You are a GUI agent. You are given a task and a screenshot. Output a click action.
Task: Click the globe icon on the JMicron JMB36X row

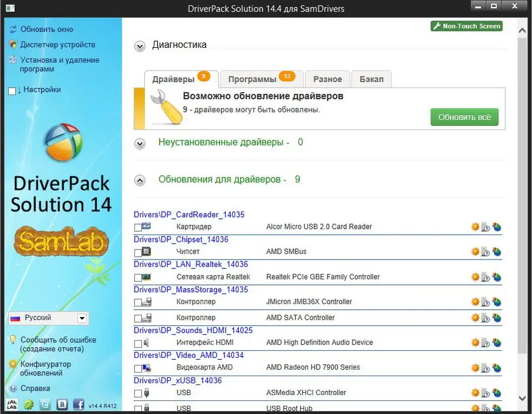click(x=497, y=302)
